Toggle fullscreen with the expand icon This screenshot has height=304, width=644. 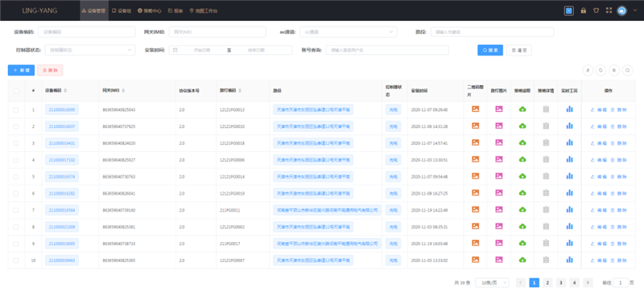(609, 10)
